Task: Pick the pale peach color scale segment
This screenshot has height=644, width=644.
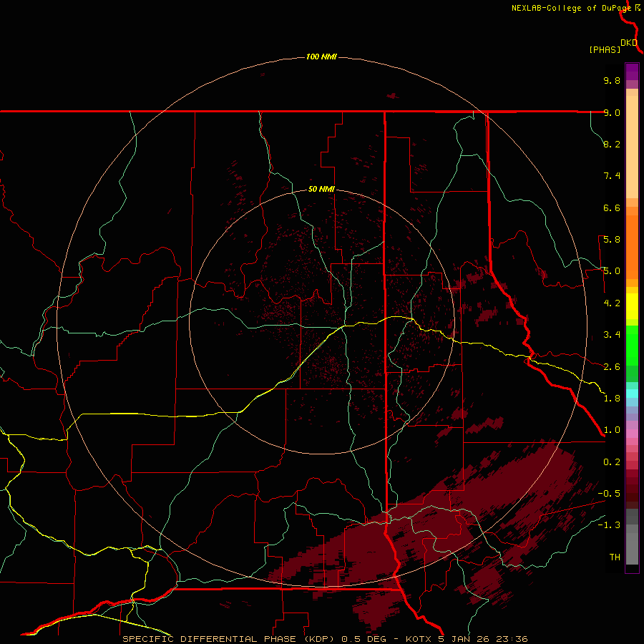Action: [x=632, y=147]
